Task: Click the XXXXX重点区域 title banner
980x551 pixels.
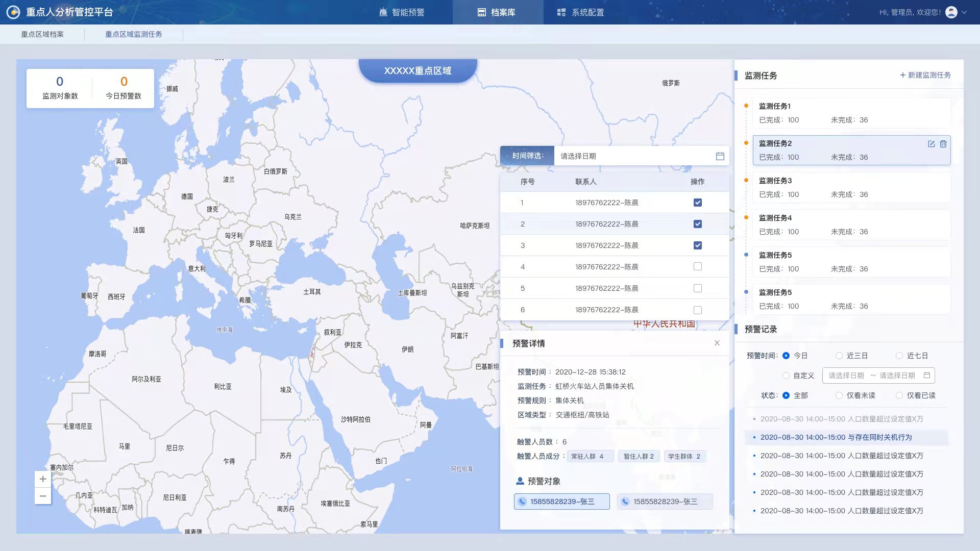Action: pos(418,70)
